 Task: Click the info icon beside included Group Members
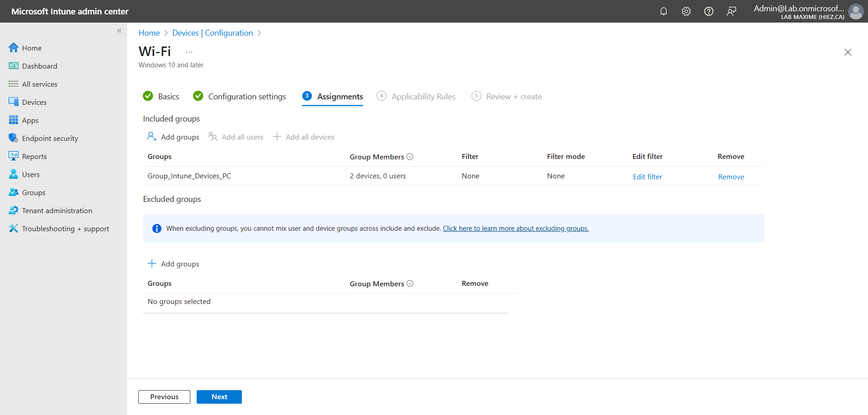coord(410,157)
